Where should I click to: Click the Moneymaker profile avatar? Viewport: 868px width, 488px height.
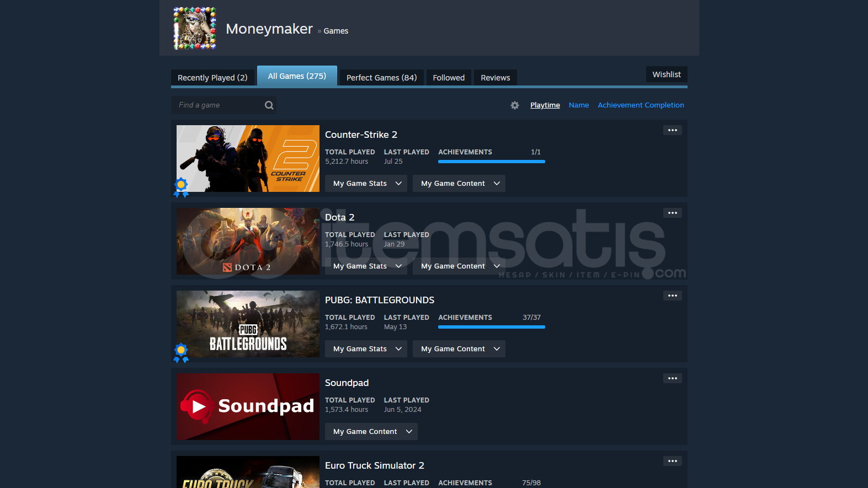point(195,28)
